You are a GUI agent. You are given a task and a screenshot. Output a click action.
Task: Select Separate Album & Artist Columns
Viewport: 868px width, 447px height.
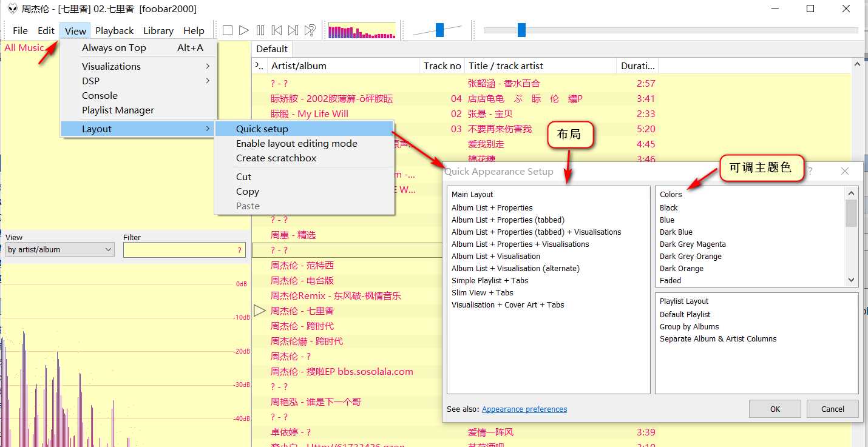coord(718,338)
